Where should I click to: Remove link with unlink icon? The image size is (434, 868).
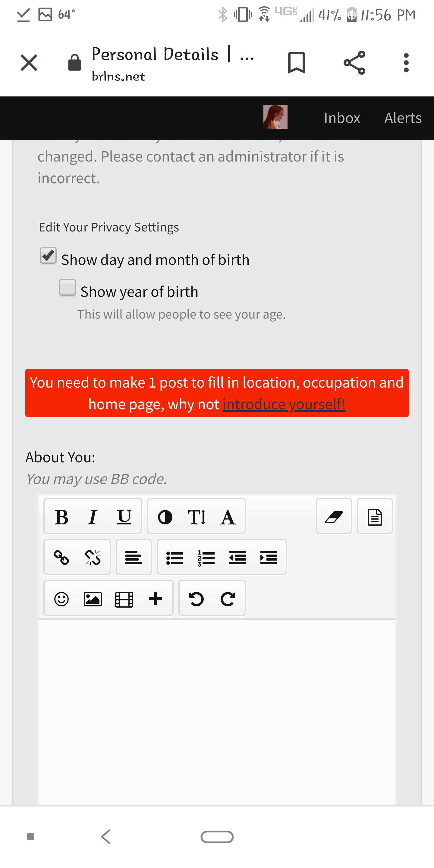click(93, 557)
